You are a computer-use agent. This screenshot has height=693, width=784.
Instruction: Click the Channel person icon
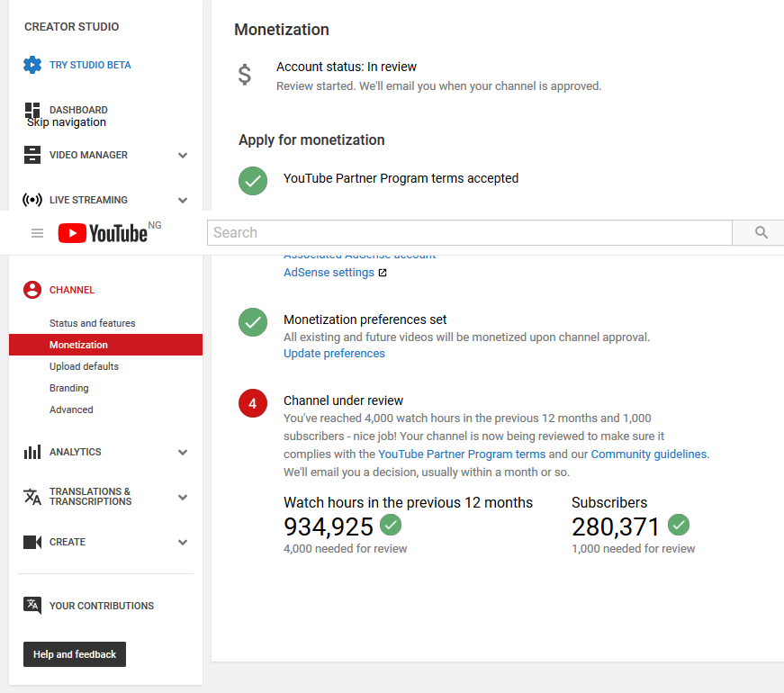(x=32, y=290)
